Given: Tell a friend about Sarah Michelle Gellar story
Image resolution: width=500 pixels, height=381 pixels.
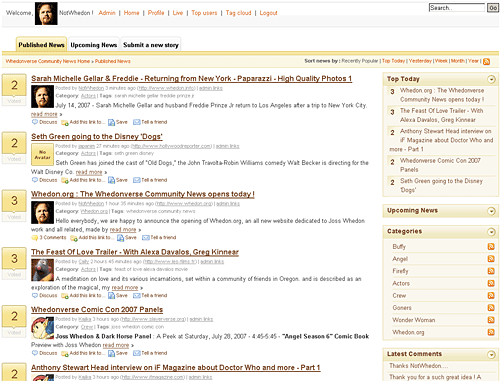Looking at the screenshot, I should point(150,122).
